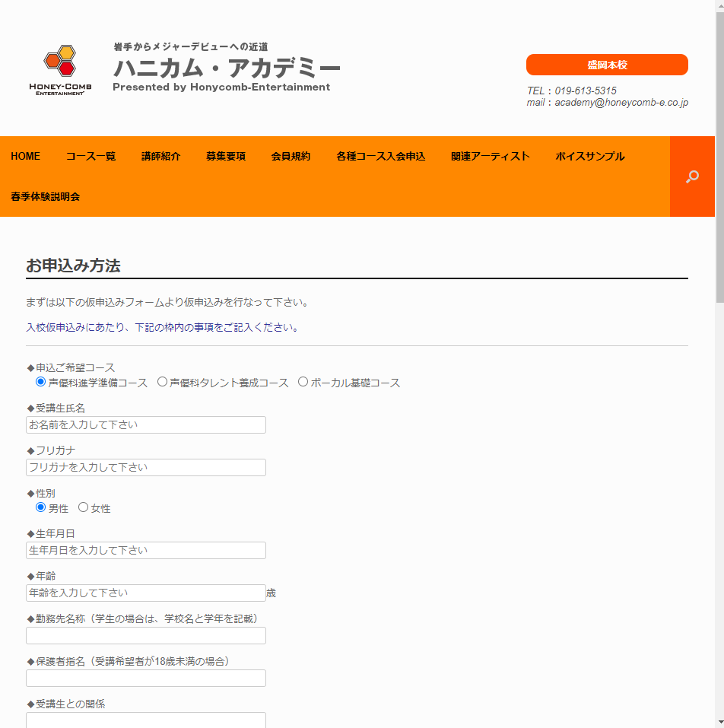The width and height of the screenshot is (724, 728).
Task: Click the 盛岡本校 orange button
Action: click(x=607, y=65)
